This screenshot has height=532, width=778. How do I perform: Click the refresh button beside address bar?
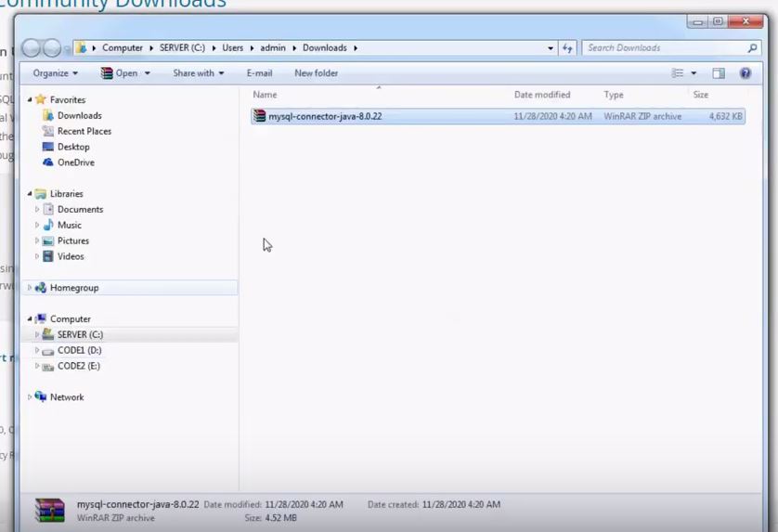pyautogui.click(x=567, y=48)
